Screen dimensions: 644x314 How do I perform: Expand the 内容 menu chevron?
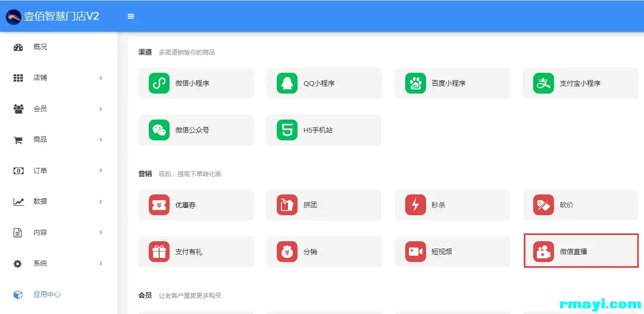pyautogui.click(x=100, y=232)
